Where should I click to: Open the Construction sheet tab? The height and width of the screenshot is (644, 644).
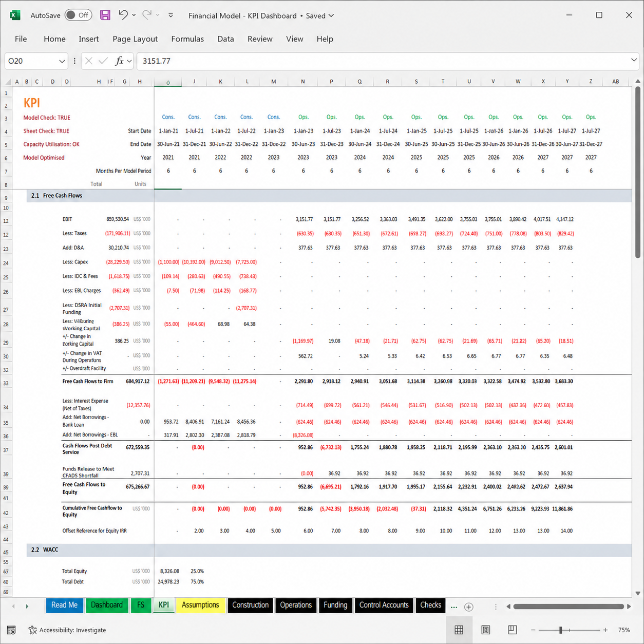coord(250,605)
